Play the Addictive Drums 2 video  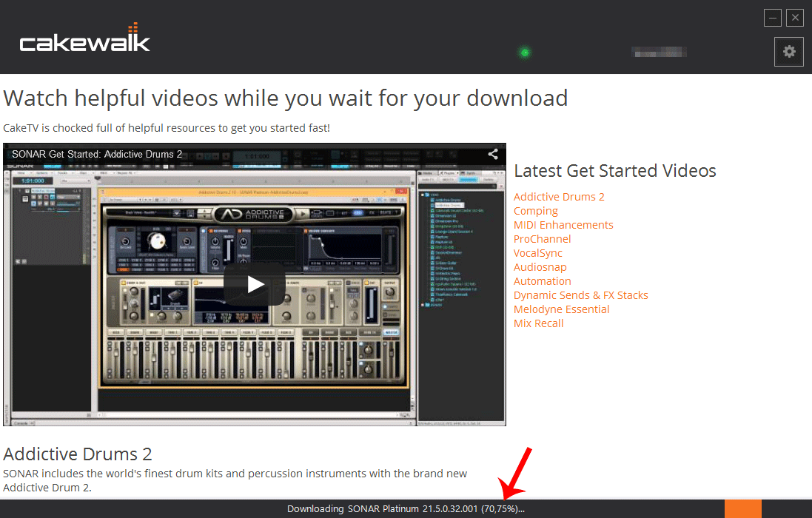255,284
